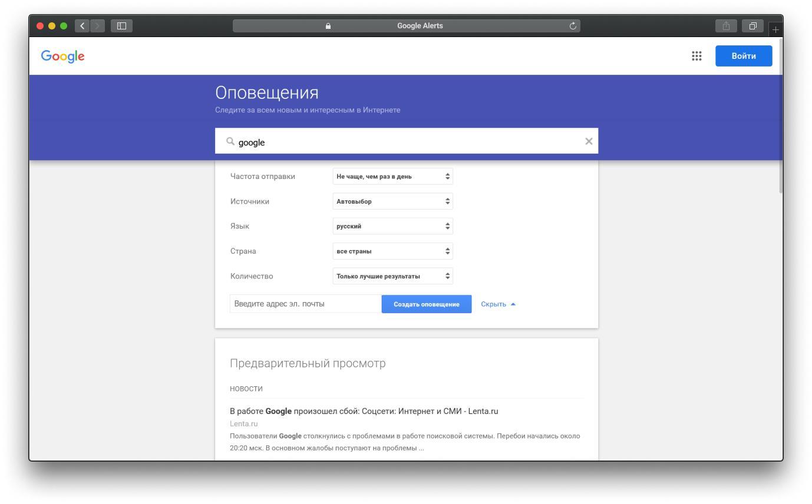Click the Создать оповещение button
The image size is (812, 504).
[x=427, y=304]
